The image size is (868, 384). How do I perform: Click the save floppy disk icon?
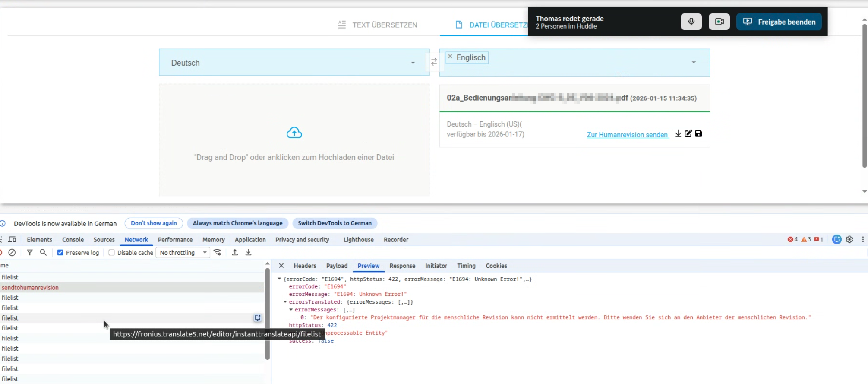pyautogui.click(x=698, y=134)
